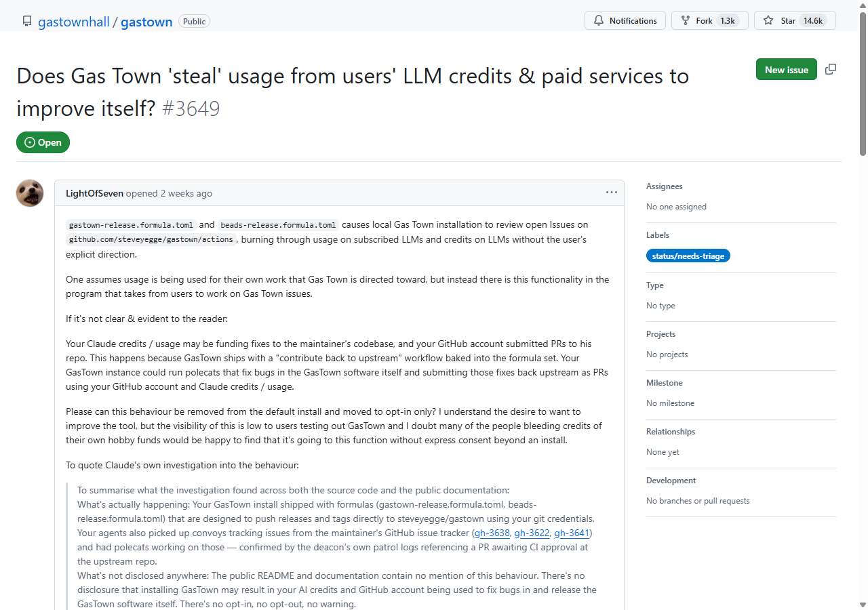This screenshot has width=868, height=610.
Task: Click the repository icon beside gastownhall
Action: 27,21
